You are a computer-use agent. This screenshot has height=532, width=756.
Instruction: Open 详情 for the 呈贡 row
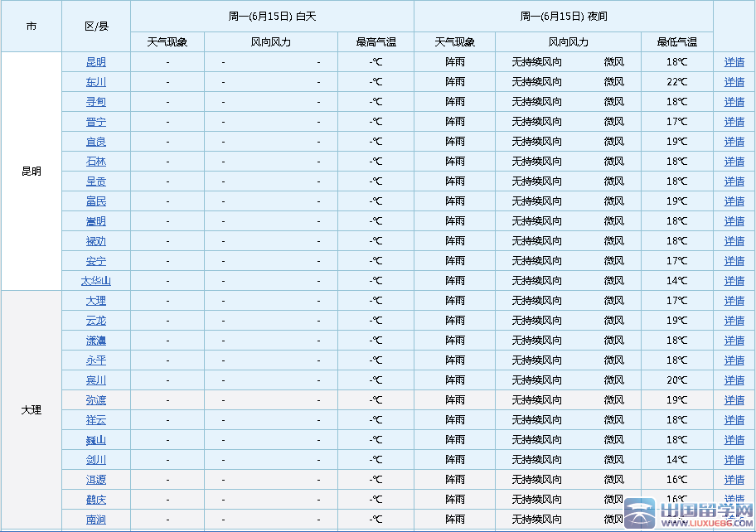tap(734, 181)
